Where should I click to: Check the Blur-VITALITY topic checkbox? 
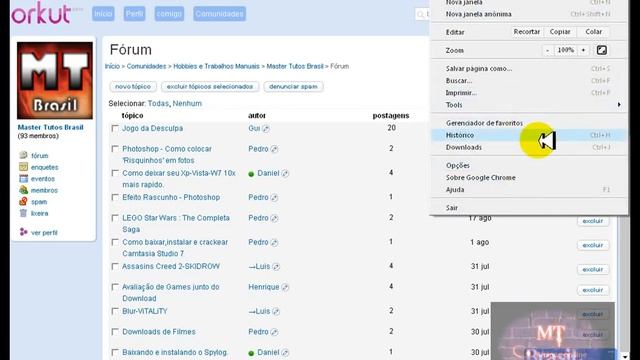(x=115, y=311)
